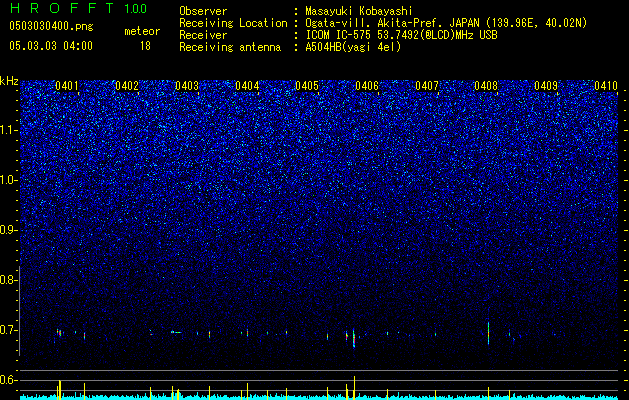
Task: Click the 1.0 frequency axis label
Action: pos(8,180)
